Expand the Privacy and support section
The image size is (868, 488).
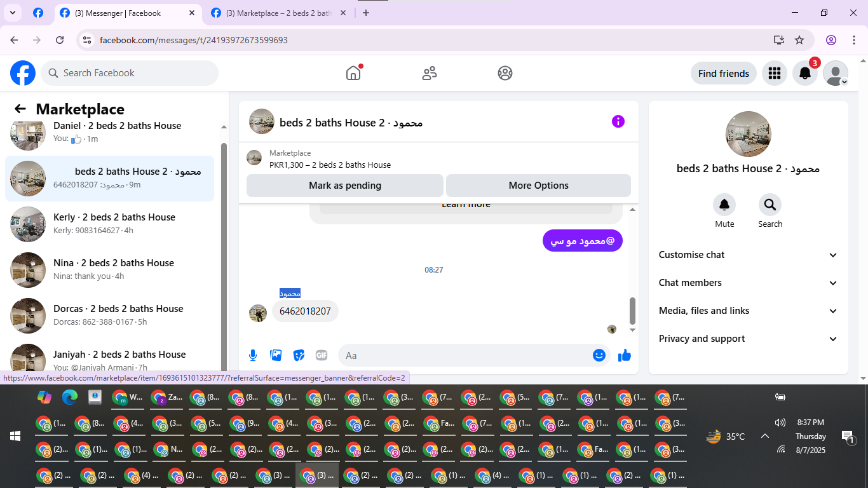click(749, 339)
